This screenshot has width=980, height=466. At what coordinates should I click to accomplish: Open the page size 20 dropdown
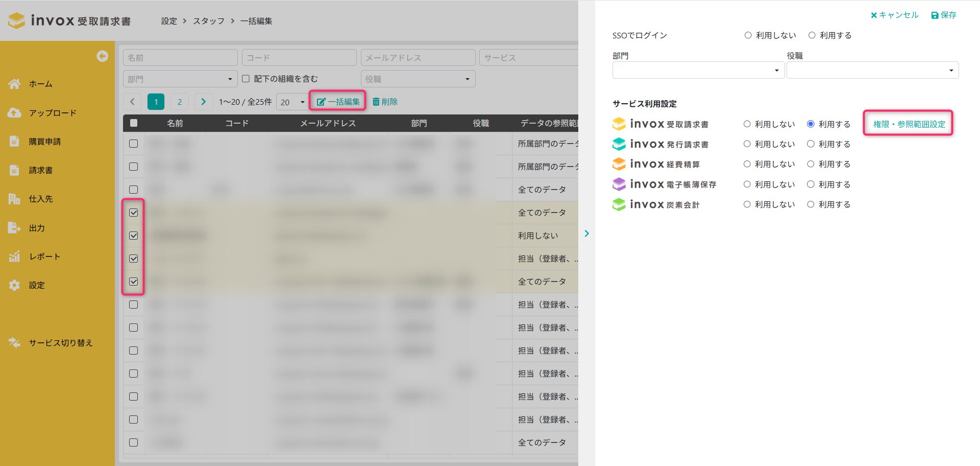coord(292,102)
